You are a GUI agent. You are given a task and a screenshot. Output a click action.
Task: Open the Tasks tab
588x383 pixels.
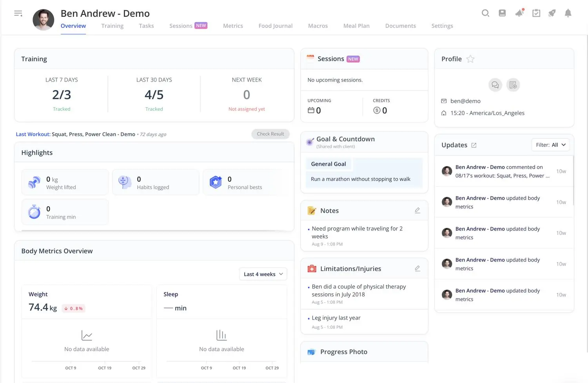coord(146,26)
